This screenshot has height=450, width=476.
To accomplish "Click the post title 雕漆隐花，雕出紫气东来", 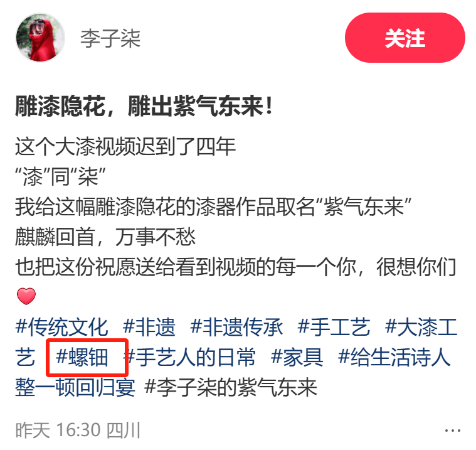I will point(144,106).
